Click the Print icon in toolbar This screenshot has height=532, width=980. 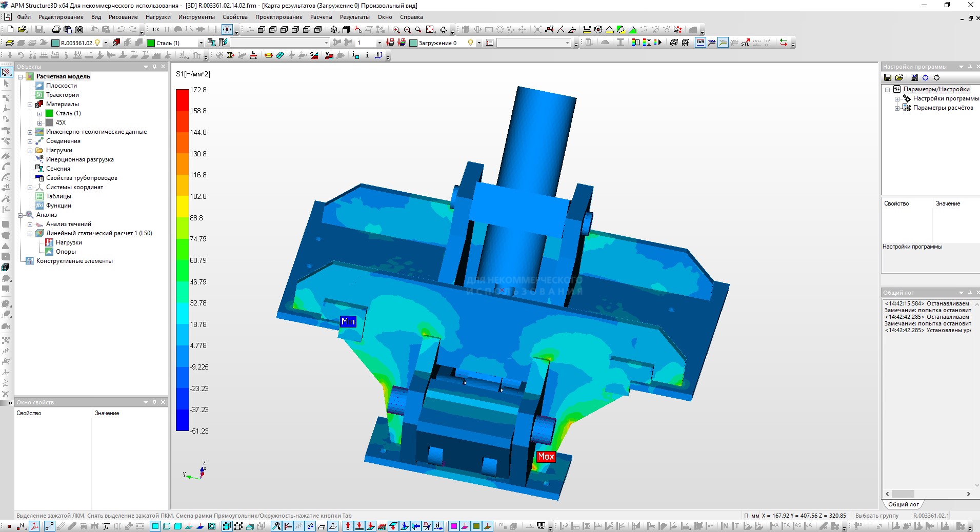click(56, 30)
